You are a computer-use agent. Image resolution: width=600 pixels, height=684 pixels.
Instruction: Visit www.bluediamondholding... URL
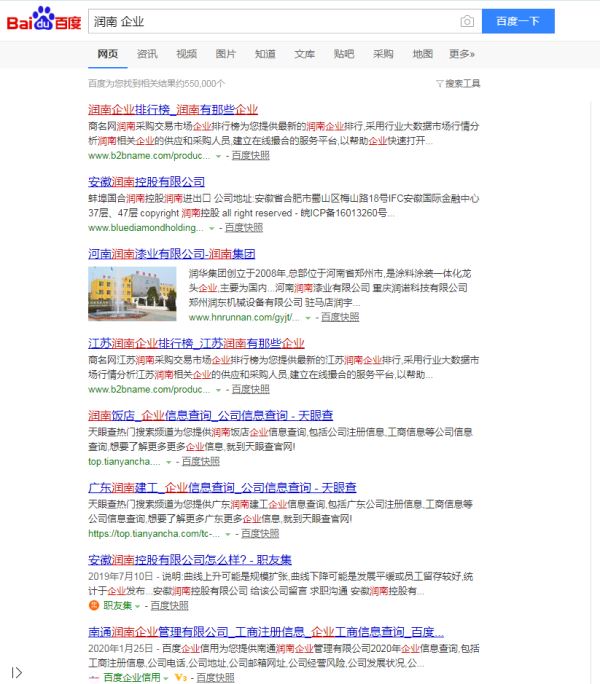pyautogui.click(x=146, y=228)
